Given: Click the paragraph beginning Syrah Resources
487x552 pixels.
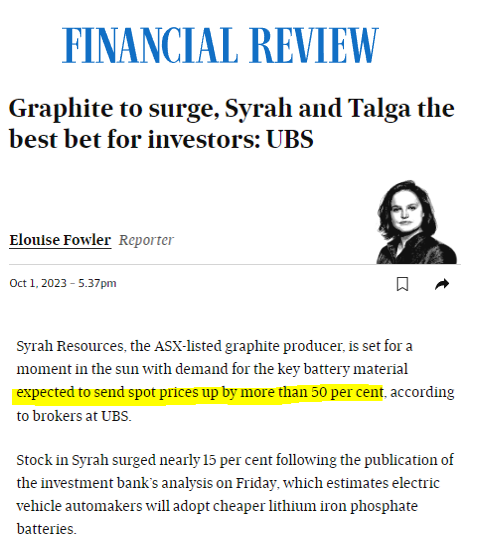Looking at the screenshot, I should pos(235,381).
